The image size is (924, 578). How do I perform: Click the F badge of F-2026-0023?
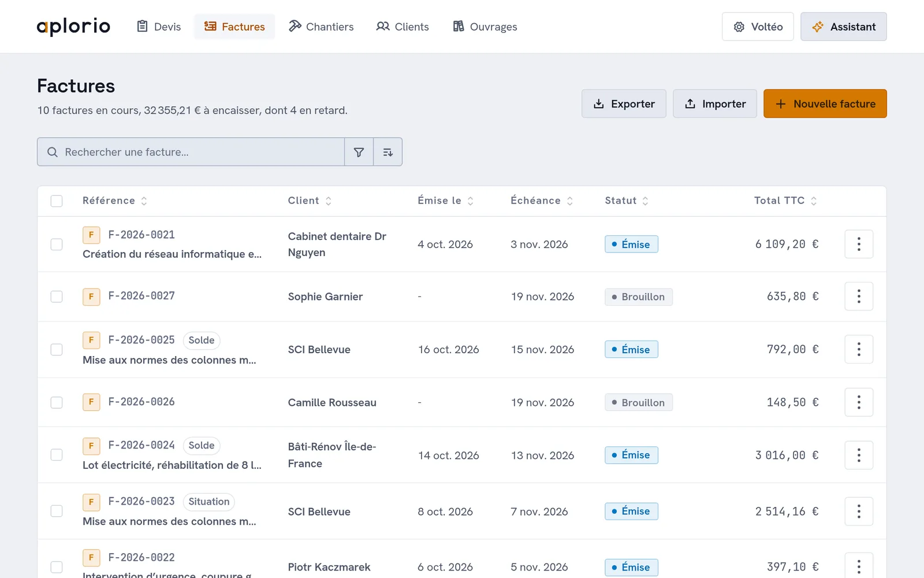click(91, 502)
